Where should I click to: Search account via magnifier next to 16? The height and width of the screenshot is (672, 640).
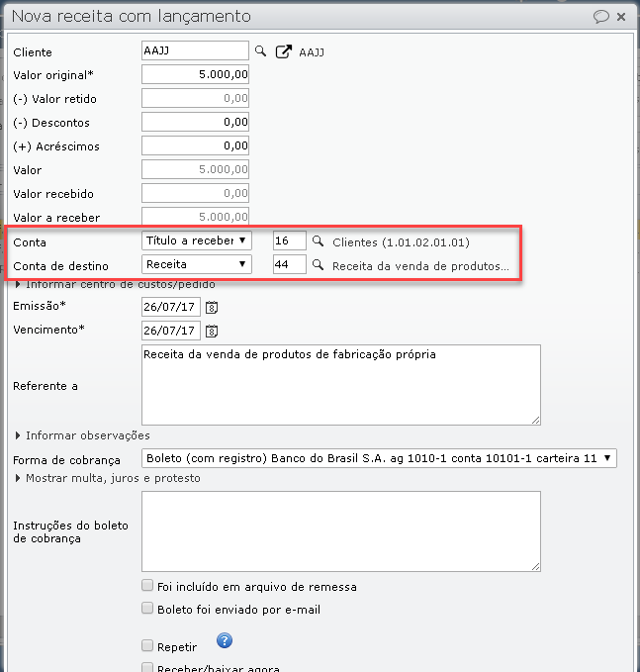[x=318, y=240]
